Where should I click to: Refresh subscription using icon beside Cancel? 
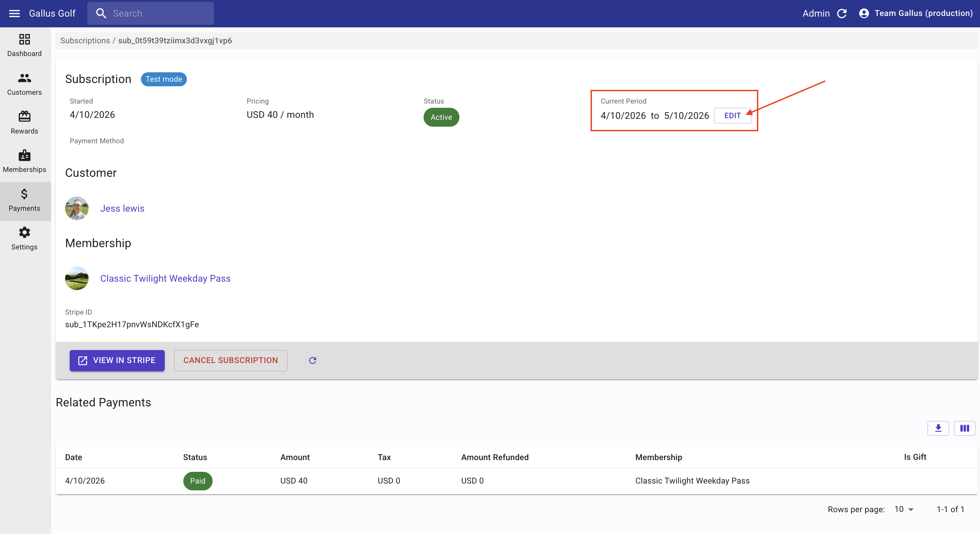point(313,360)
